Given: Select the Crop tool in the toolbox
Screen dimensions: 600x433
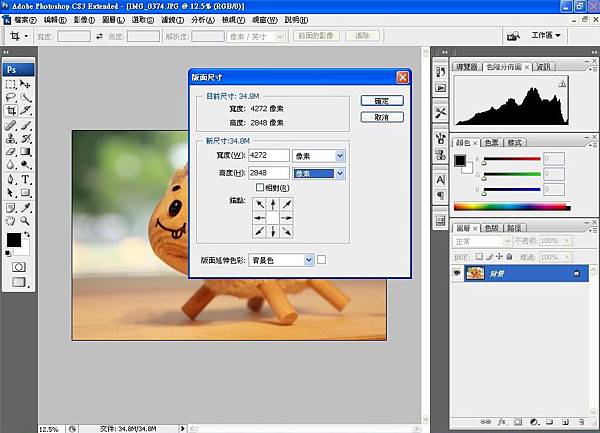Looking at the screenshot, I should [11, 111].
